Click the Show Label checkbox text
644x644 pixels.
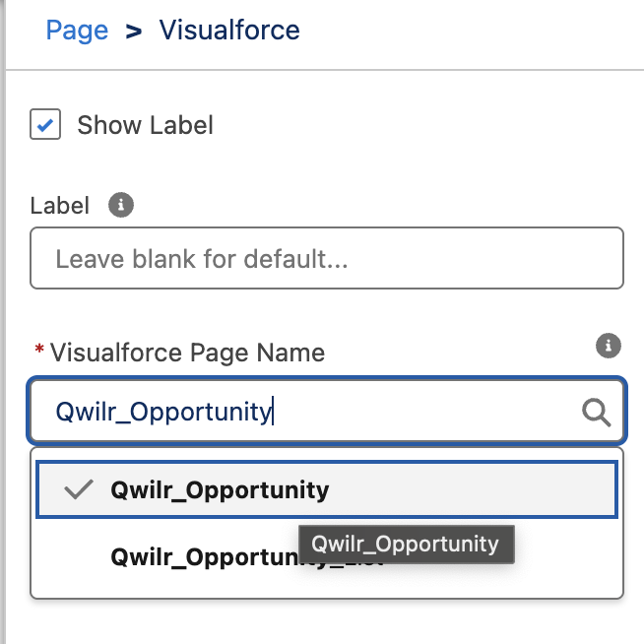145,125
